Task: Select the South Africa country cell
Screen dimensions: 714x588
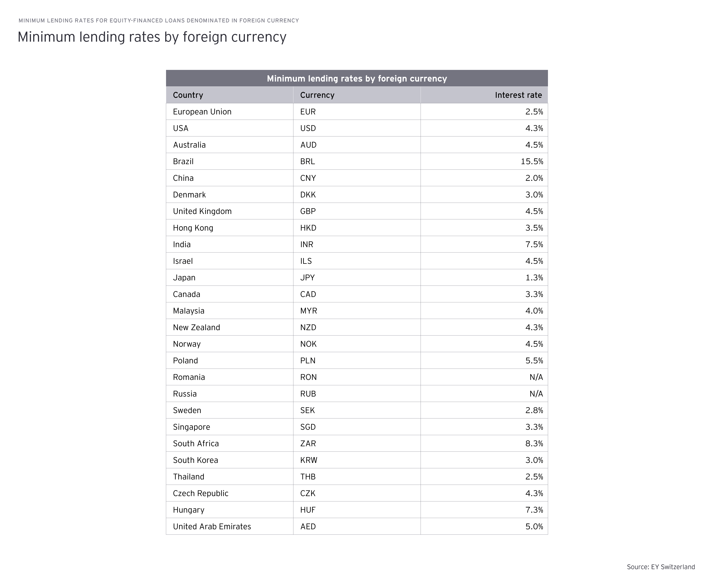Action: [196, 444]
